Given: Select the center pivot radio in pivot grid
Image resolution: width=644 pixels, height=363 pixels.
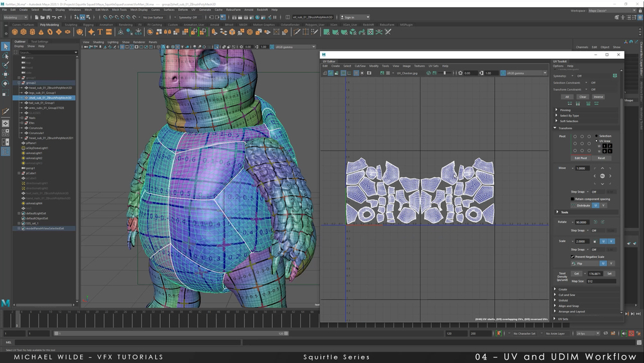Looking at the screenshot, I should click(x=582, y=143).
